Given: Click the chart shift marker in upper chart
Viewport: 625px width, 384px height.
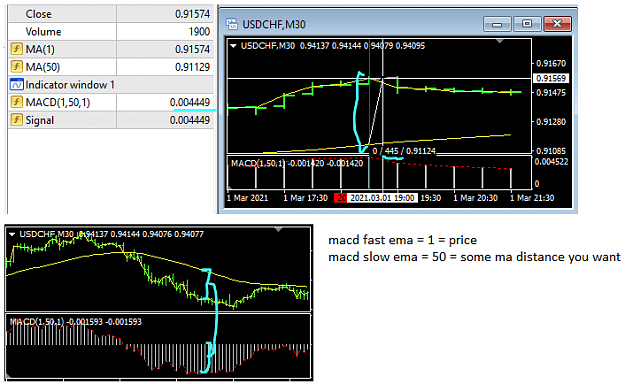Looking at the screenshot, I should (499, 41).
